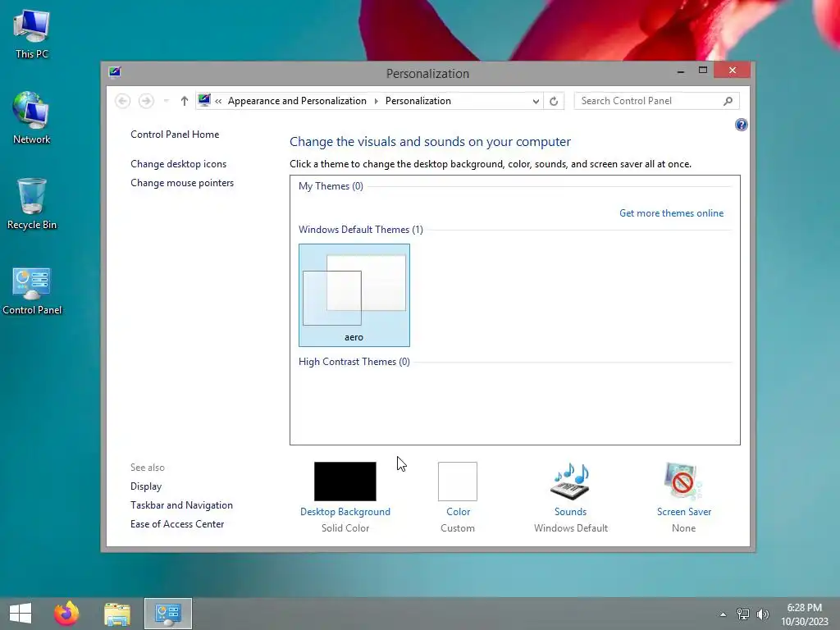Open the Sounds text link
Screen dimensions: 840x630
tap(571, 512)
